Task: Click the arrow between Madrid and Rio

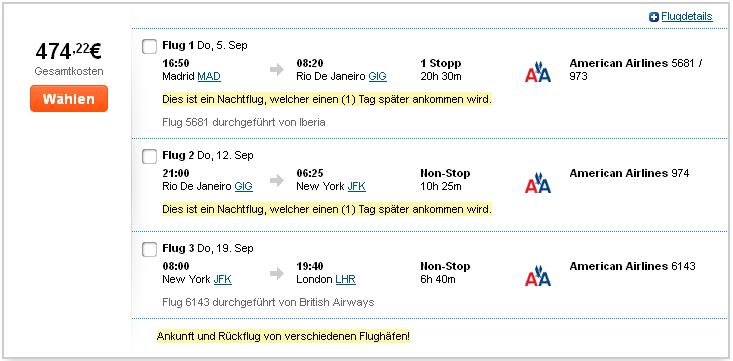Action: point(277,70)
